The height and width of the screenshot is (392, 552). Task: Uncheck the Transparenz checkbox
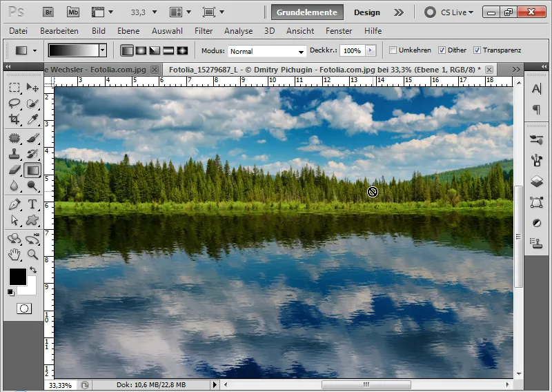tap(477, 50)
